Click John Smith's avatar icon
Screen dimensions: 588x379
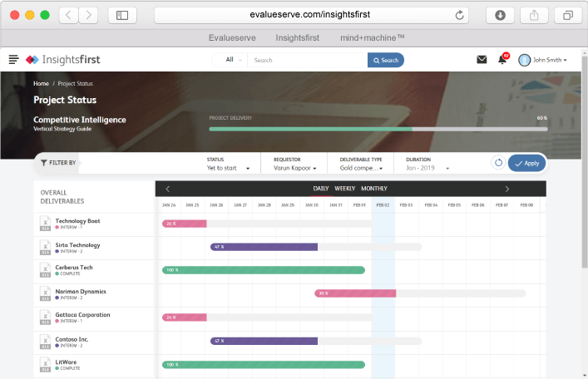[x=524, y=60]
